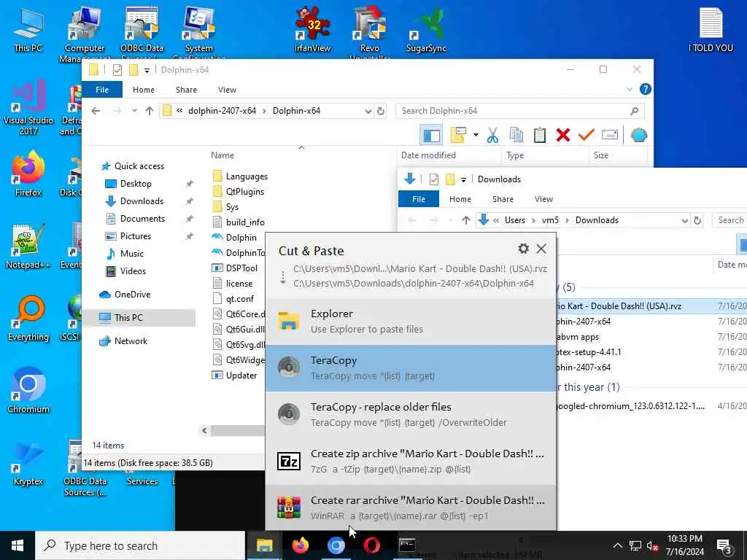Click the Cut scissors icon in Dolphin-x64 toolbar
747x560 pixels.
pyautogui.click(x=492, y=136)
